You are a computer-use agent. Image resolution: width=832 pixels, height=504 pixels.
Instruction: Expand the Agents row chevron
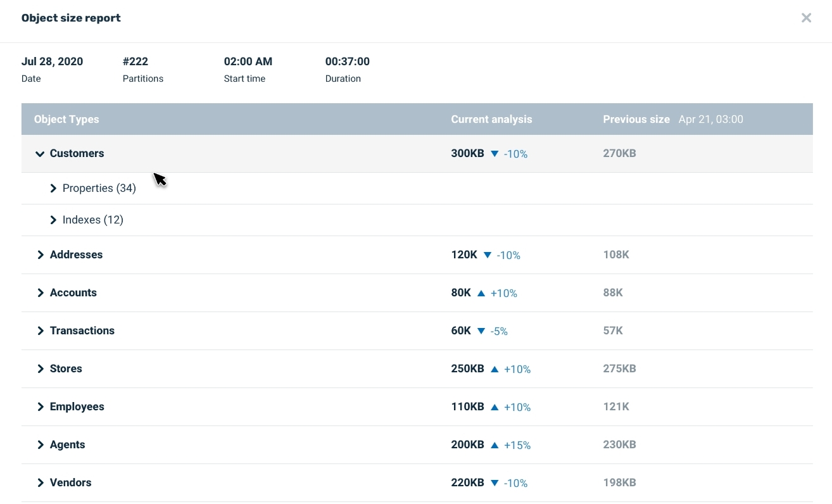[41, 445]
